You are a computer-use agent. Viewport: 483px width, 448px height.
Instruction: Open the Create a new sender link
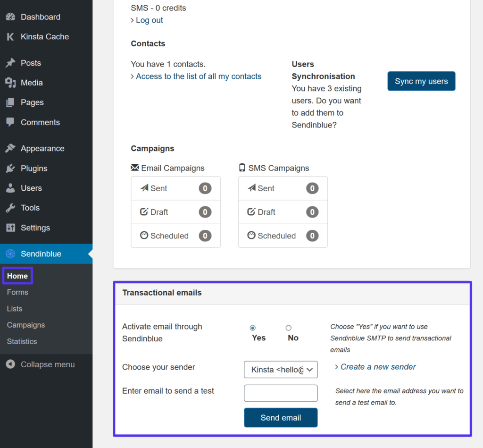coord(378,367)
